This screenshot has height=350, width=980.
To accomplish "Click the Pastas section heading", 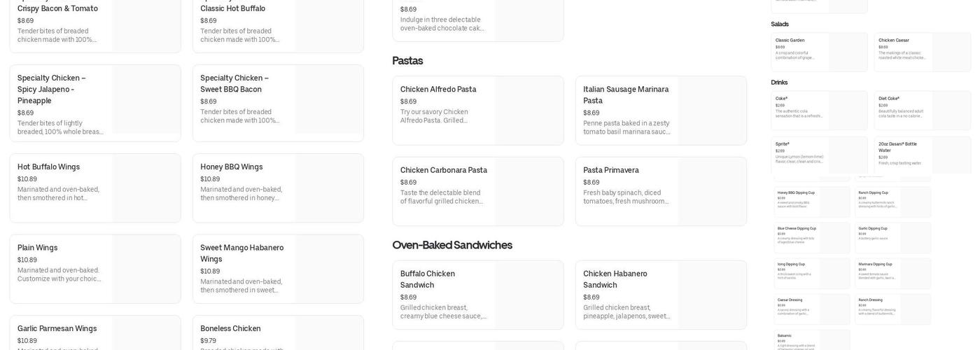I will pyautogui.click(x=407, y=61).
